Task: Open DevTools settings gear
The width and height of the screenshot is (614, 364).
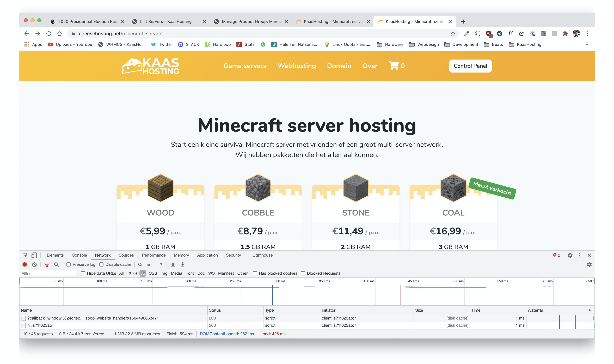Action: 570,255
